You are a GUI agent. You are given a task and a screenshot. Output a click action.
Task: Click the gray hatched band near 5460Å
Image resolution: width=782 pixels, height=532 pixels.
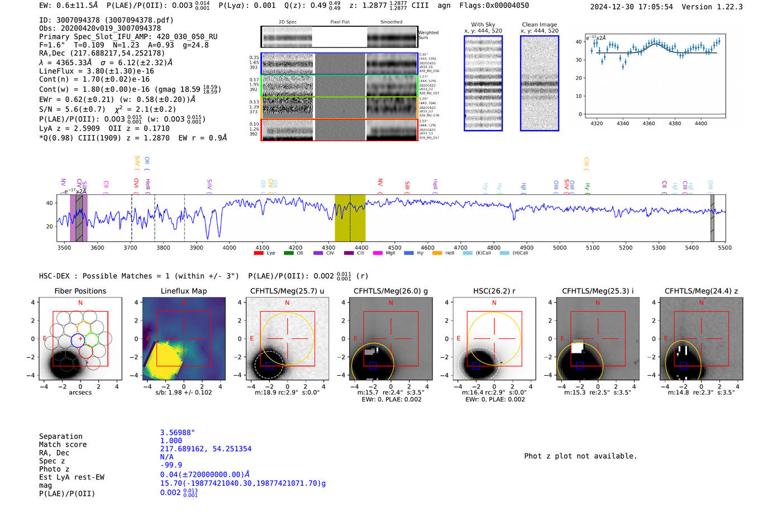coord(712,218)
